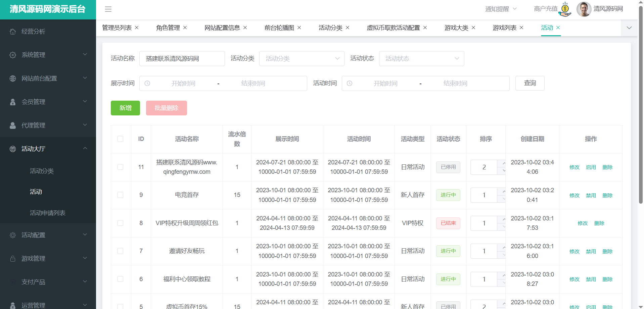Viewport: 644px width, 309px height.
Task: Click the merchant recharge coin icon
Action: (565, 9)
